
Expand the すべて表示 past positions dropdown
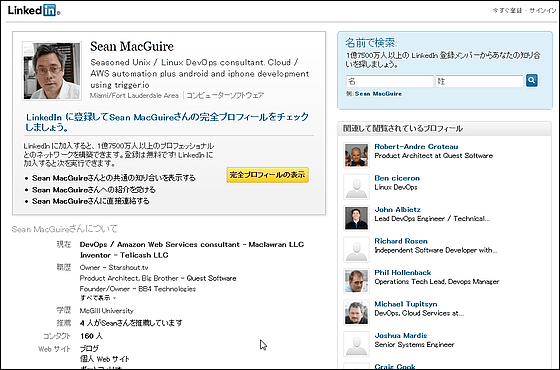tap(98, 298)
